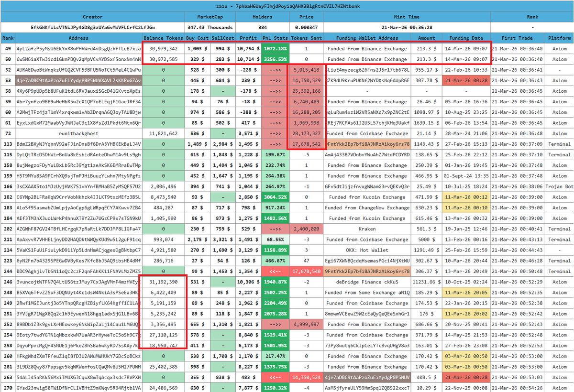Click the tokens sent value 4,999,997
Screen dimensions: 574x392
306,324
